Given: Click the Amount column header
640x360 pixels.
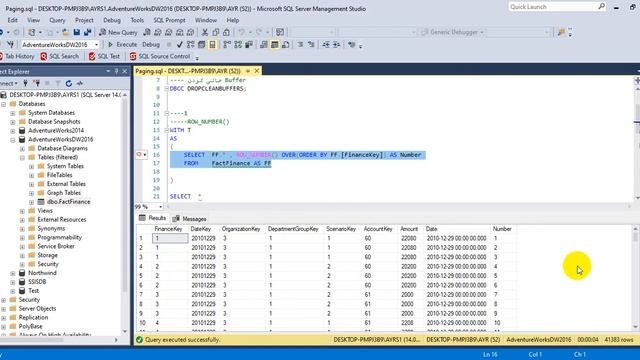Looking at the screenshot, I should click(409, 229).
